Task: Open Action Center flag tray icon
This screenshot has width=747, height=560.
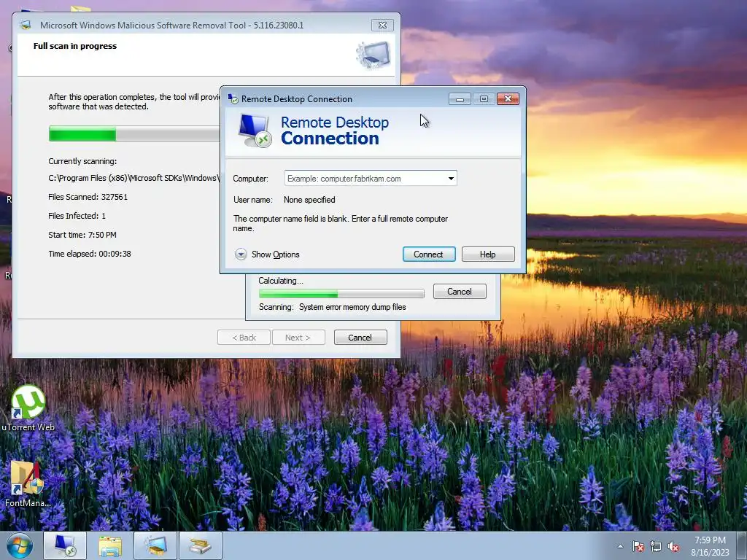Action: (638, 547)
